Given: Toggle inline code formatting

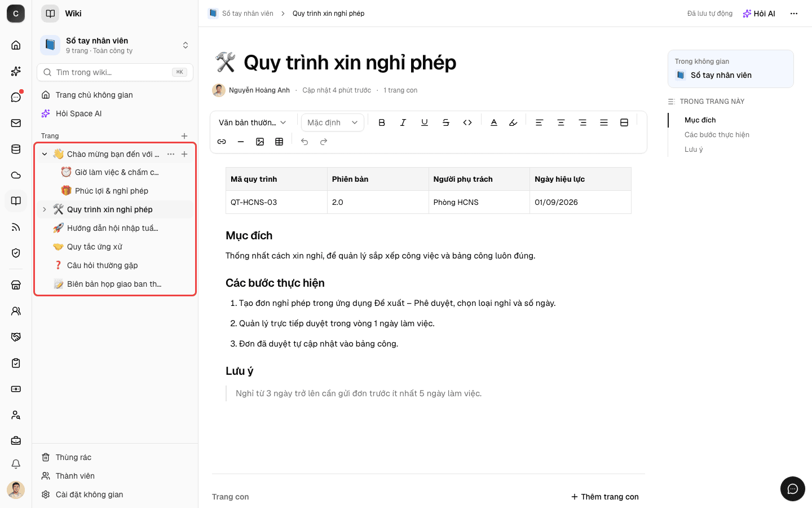Looking at the screenshot, I should tap(467, 122).
